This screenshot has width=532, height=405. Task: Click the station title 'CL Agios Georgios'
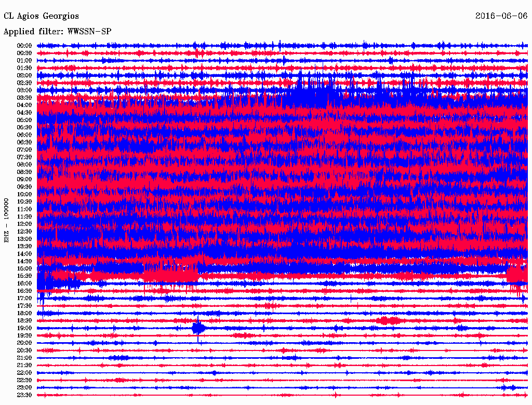[42, 16]
